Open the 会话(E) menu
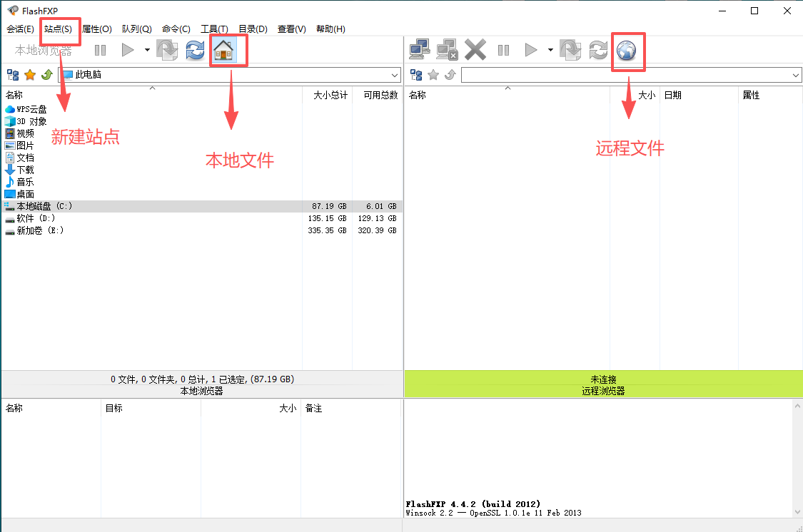Viewport: 803px width, 532px height. pos(20,29)
